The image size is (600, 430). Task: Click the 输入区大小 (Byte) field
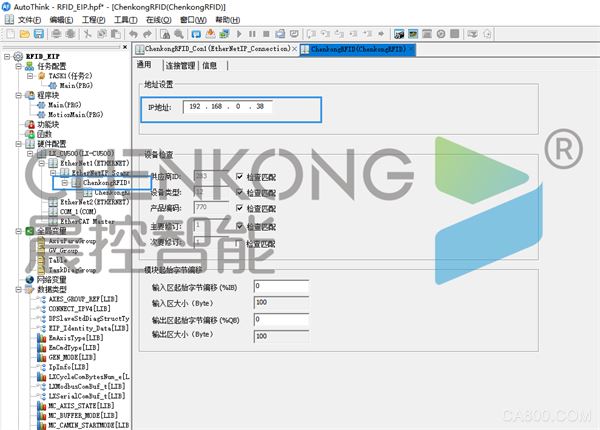pos(281,303)
